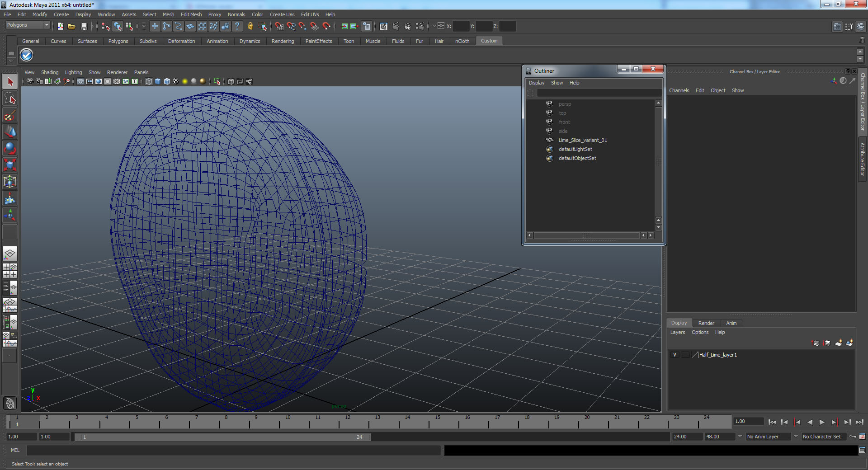Create layer from selected objects icon
Viewport: 868px width, 470px height.
coord(849,343)
